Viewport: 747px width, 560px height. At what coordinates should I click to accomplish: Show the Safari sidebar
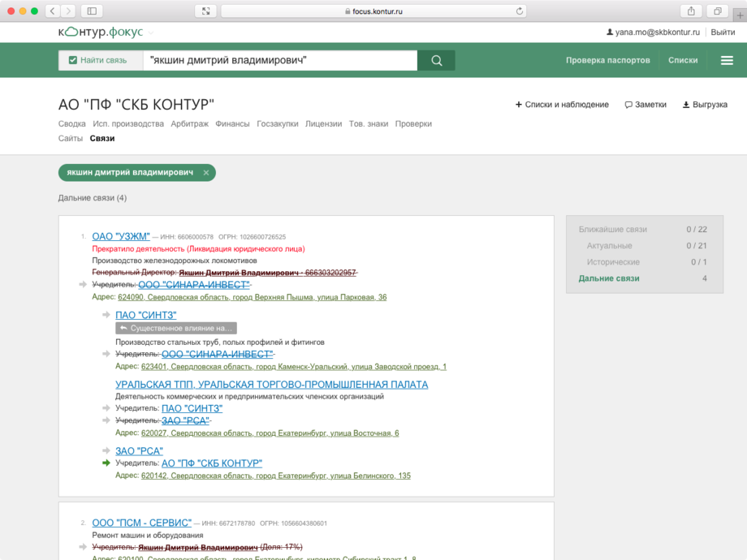pos(92,11)
